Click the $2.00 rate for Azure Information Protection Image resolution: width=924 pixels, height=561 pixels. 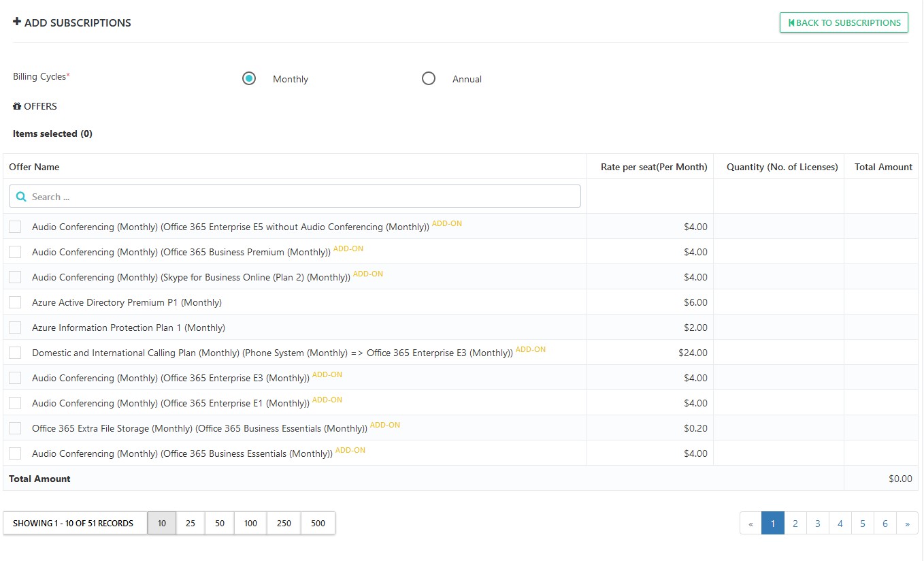coord(695,327)
